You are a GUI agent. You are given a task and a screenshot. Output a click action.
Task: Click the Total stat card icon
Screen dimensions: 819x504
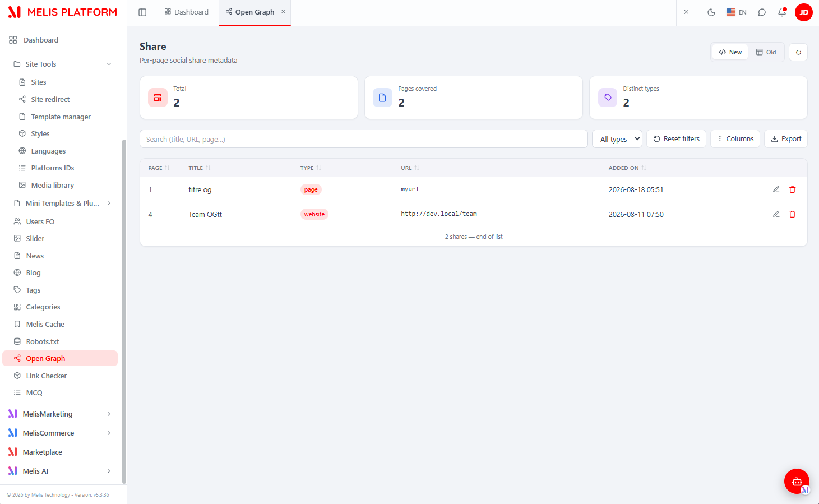tap(158, 98)
